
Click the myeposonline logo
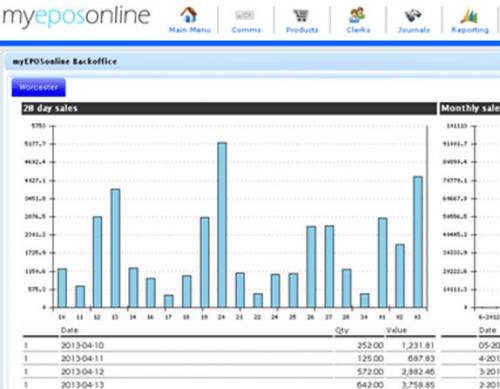pyautogui.click(x=76, y=16)
